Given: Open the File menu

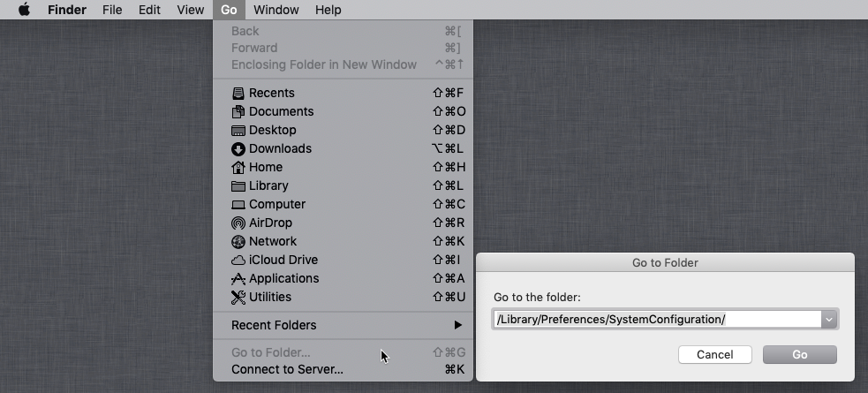Looking at the screenshot, I should coord(112,10).
